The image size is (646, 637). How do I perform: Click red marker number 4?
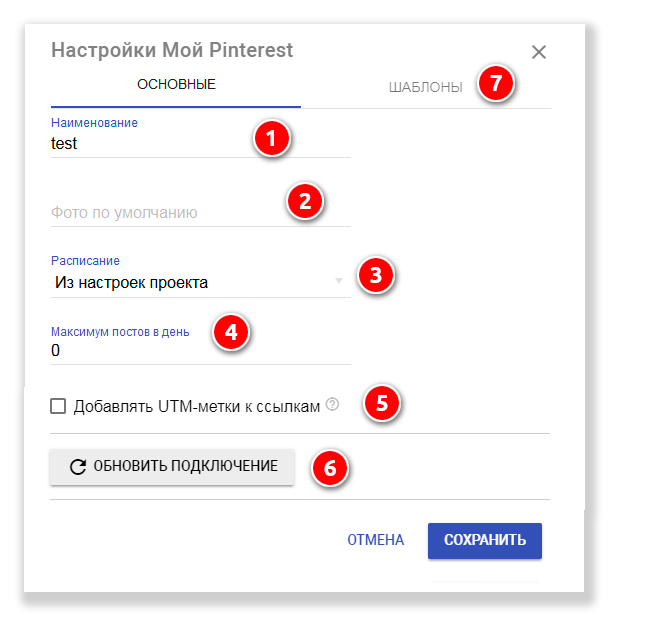pyautogui.click(x=231, y=331)
